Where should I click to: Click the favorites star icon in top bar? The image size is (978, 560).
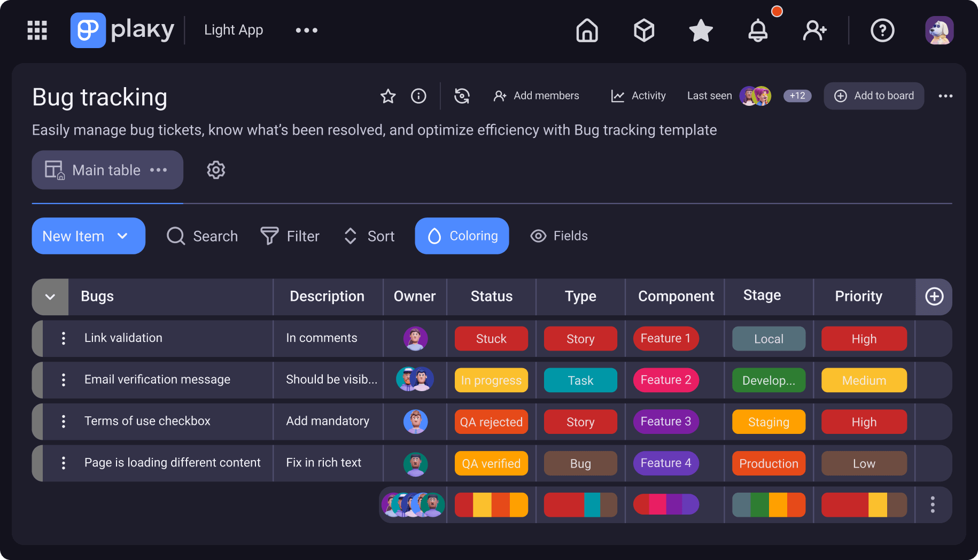coord(700,30)
